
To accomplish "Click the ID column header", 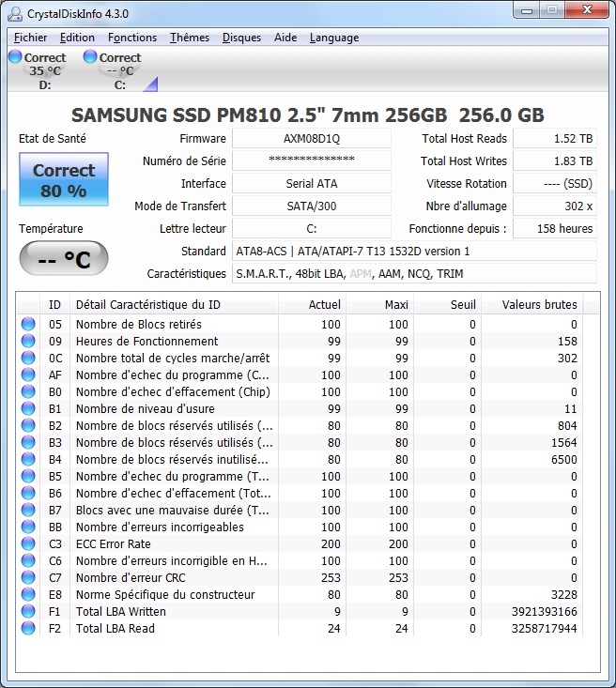I will [54, 304].
